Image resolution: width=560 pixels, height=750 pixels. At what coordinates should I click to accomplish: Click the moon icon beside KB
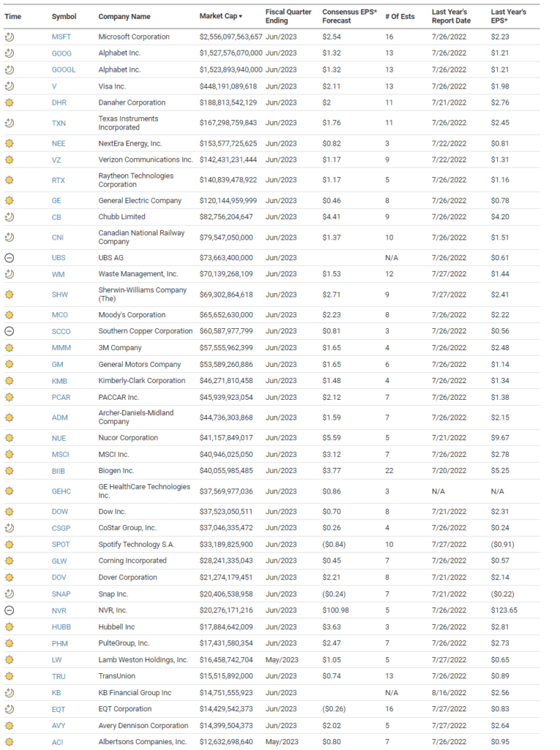9,693
